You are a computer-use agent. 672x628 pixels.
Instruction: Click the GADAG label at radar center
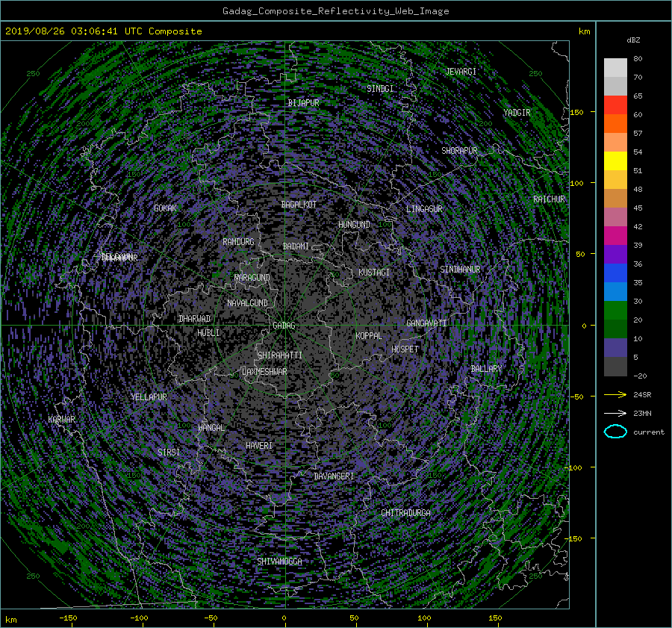point(284,326)
